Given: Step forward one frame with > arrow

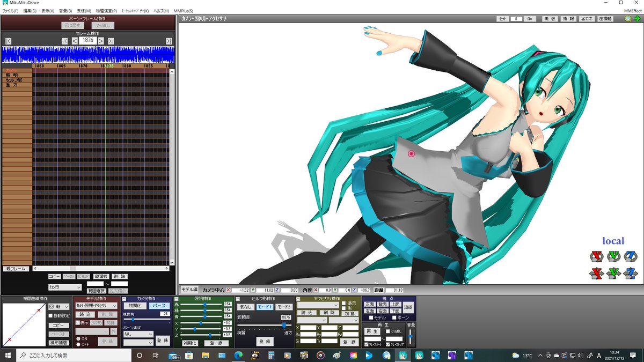Looking at the screenshot, I should [x=101, y=41].
